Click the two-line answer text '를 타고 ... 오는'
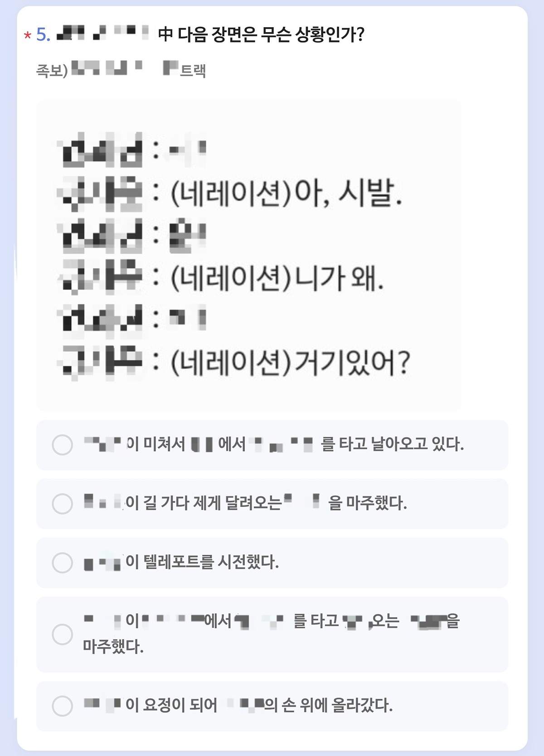This screenshot has width=544, height=756. (x=272, y=633)
